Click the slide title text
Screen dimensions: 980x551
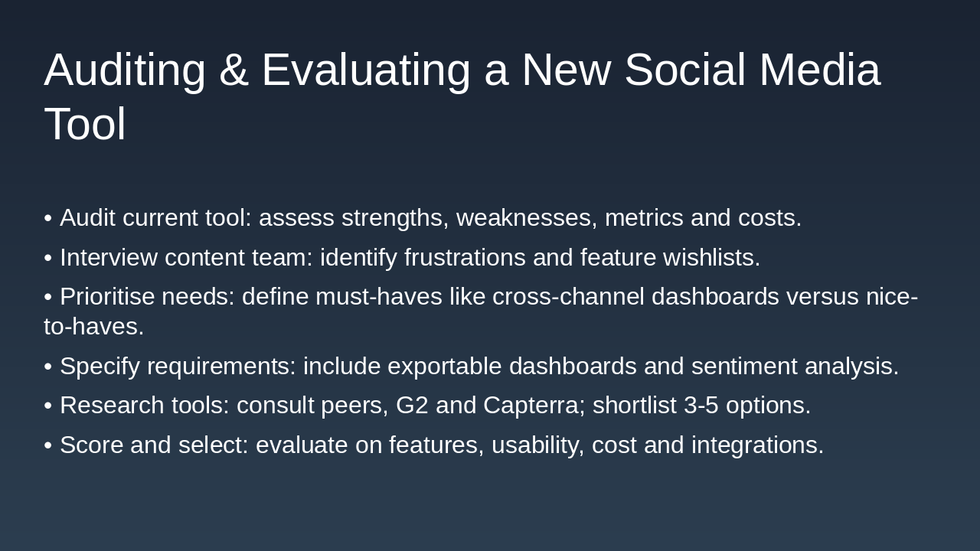click(x=462, y=70)
